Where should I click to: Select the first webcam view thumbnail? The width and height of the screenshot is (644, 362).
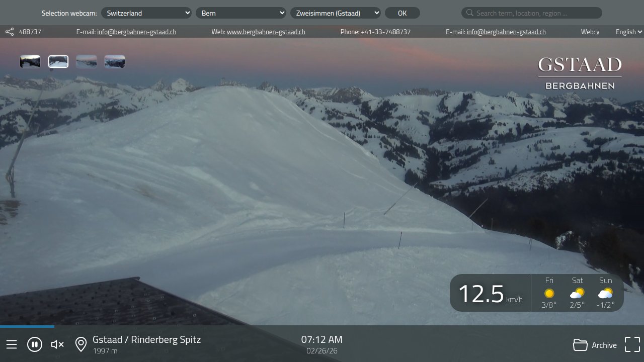[30, 62]
